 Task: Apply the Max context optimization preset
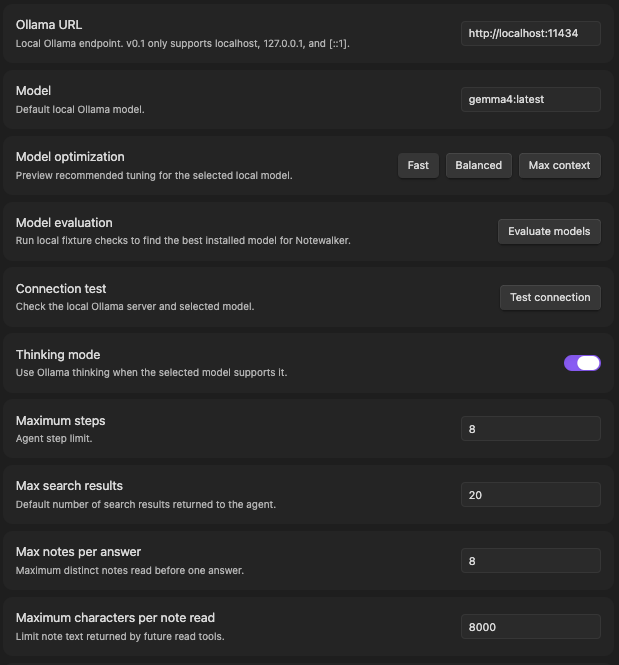pyautogui.click(x=560, y=165)
